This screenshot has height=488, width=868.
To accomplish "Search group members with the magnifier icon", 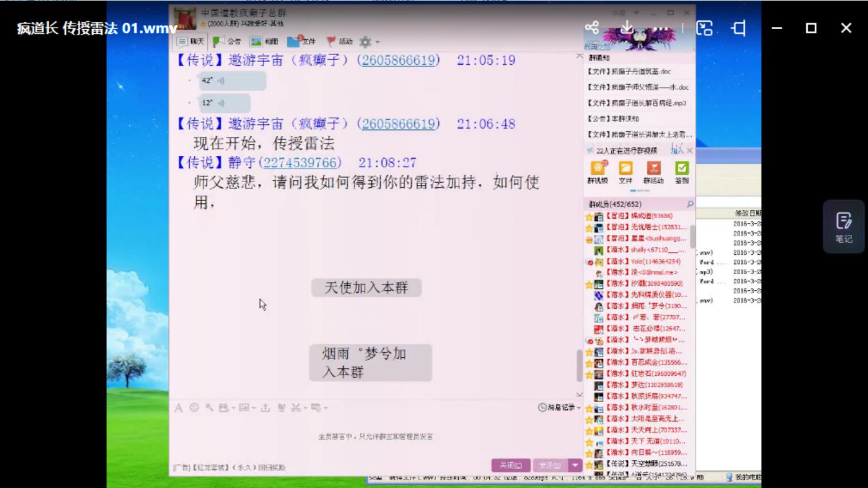I will [x=690, y=204].
